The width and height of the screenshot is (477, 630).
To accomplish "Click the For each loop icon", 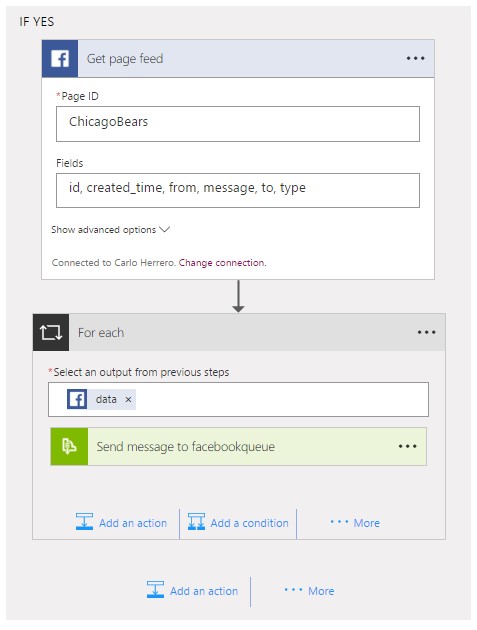I will pos(51,333).
